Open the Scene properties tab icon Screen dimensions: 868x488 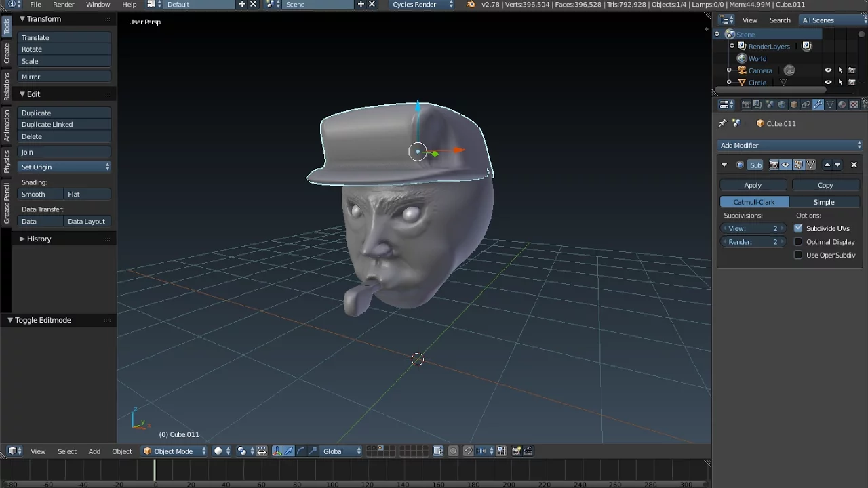point(770,104)
